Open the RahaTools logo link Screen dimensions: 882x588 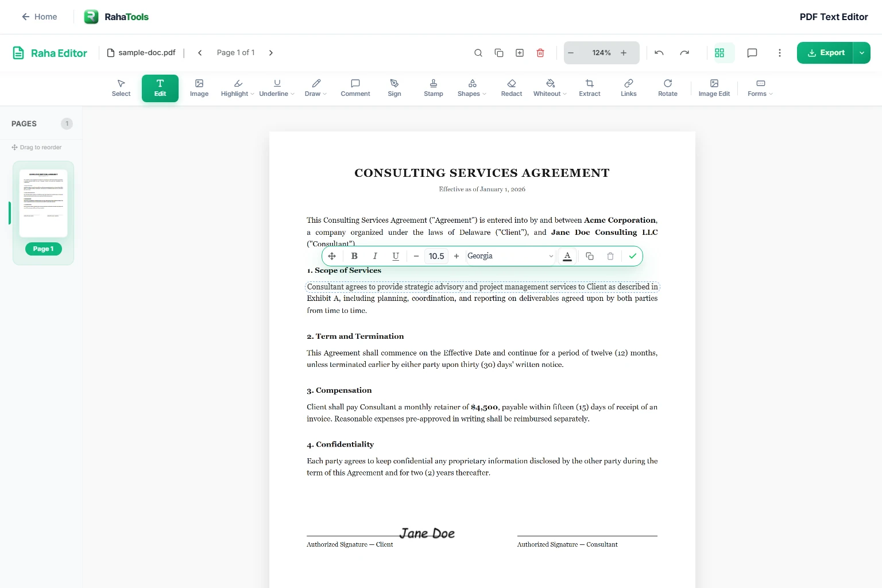[117, 17]
